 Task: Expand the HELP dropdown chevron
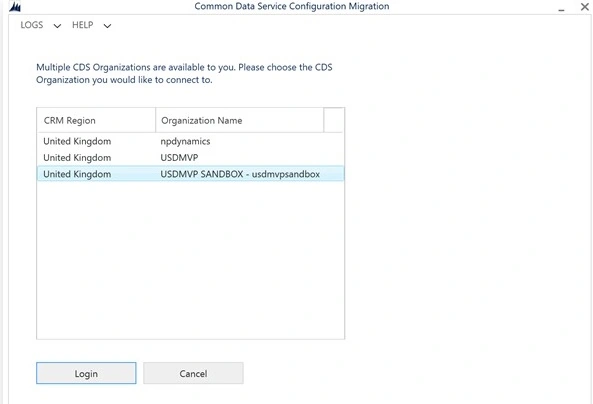click(107, 26)
